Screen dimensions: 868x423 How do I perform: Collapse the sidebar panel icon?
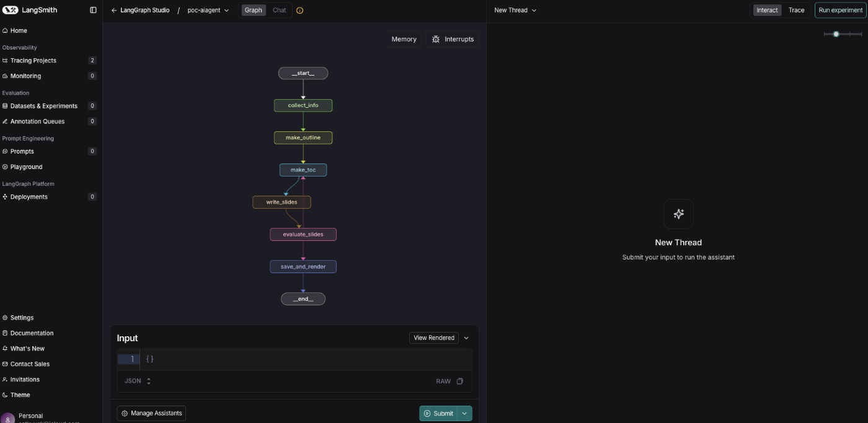[93, 10]
